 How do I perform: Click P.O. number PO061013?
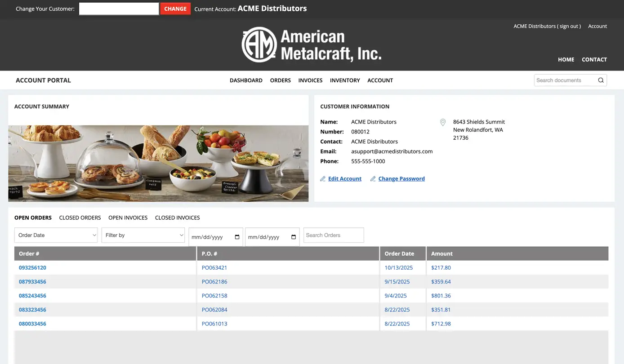214,324
